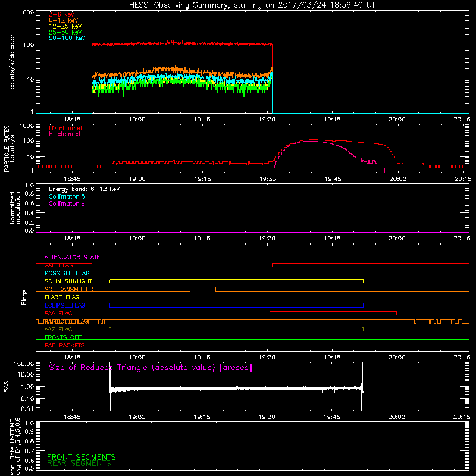Click the 18:45 tick label under SAS plot
The width and height of the screenshot is (476, 476).
point(72,417)
